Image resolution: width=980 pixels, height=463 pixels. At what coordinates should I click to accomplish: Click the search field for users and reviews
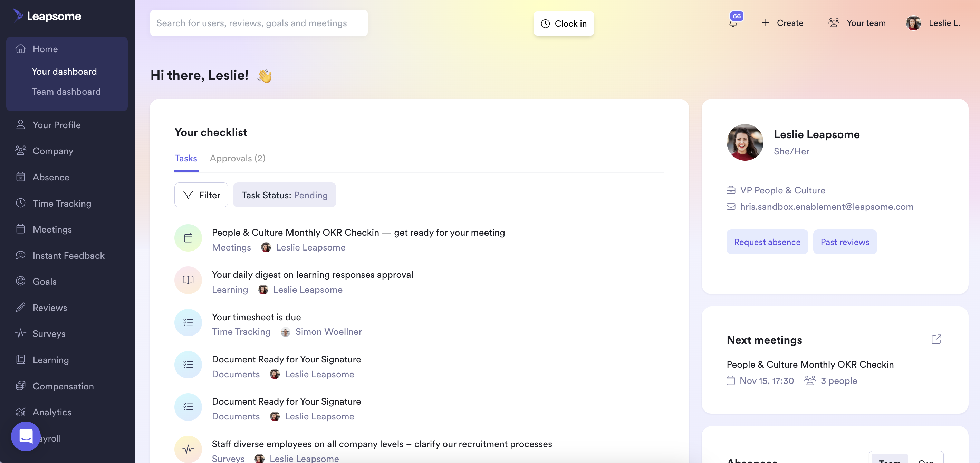coord(259,23)
